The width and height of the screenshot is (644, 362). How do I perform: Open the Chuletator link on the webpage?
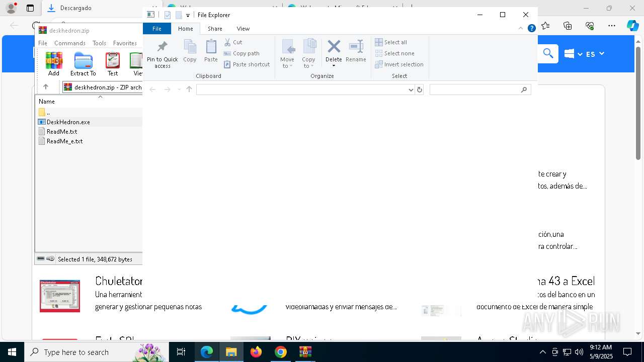119,281
